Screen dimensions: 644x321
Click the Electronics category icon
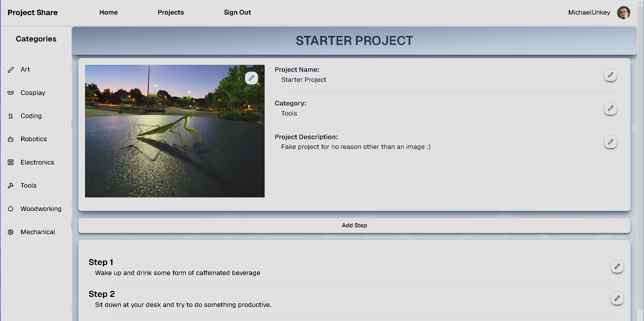pyautogui.click(x=11, y=162)
